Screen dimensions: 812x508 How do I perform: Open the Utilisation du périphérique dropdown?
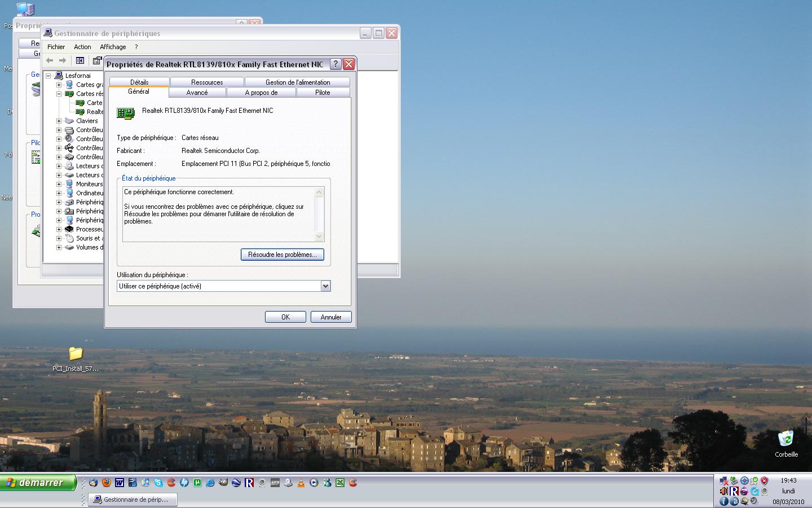click(325, 286)
